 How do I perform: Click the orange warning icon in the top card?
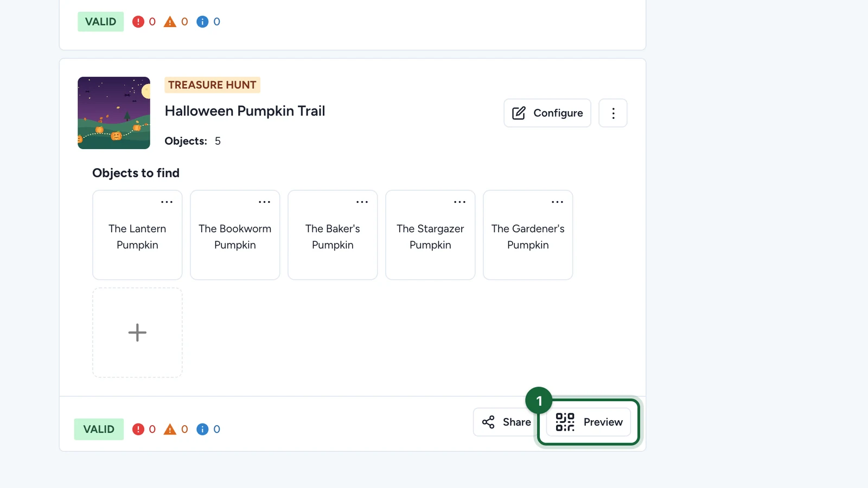[170, 22]
